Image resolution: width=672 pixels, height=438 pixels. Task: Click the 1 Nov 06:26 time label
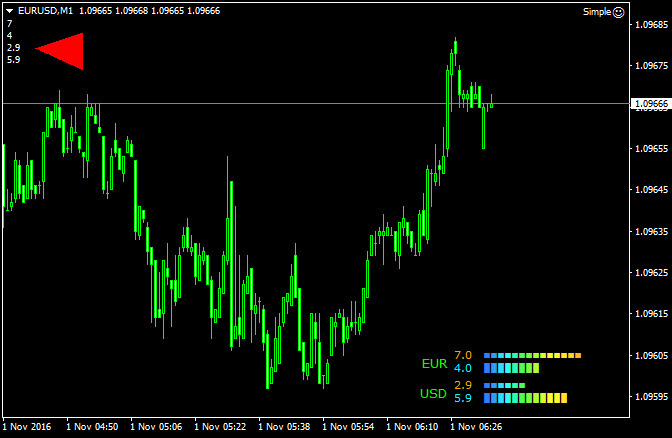coord(476,427)
